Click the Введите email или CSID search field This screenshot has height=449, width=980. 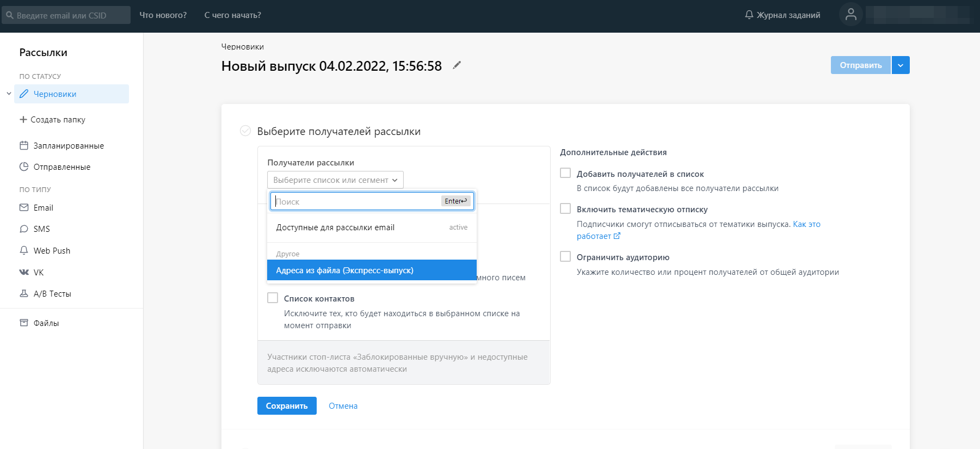(x=66, y=15)
